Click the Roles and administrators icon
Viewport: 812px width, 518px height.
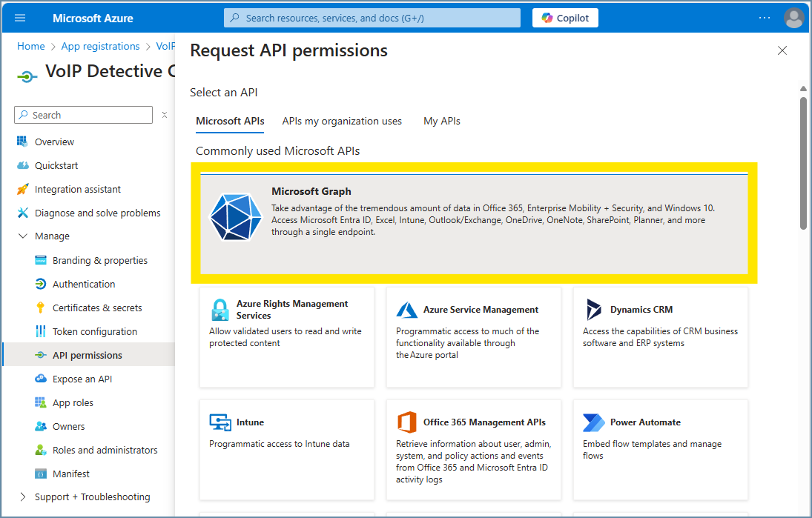[40, 451]
